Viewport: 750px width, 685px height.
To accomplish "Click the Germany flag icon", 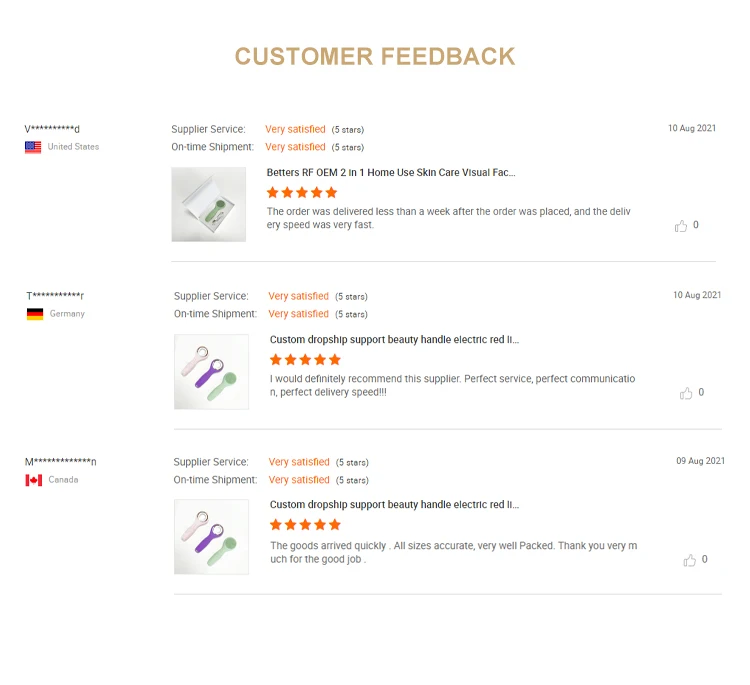I will tap(35, 314).
